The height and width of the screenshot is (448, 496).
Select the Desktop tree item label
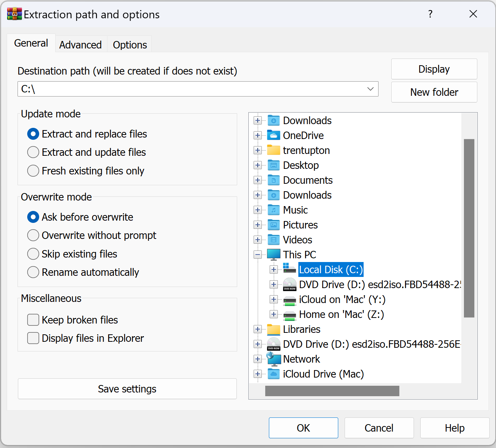click(301, 165)
